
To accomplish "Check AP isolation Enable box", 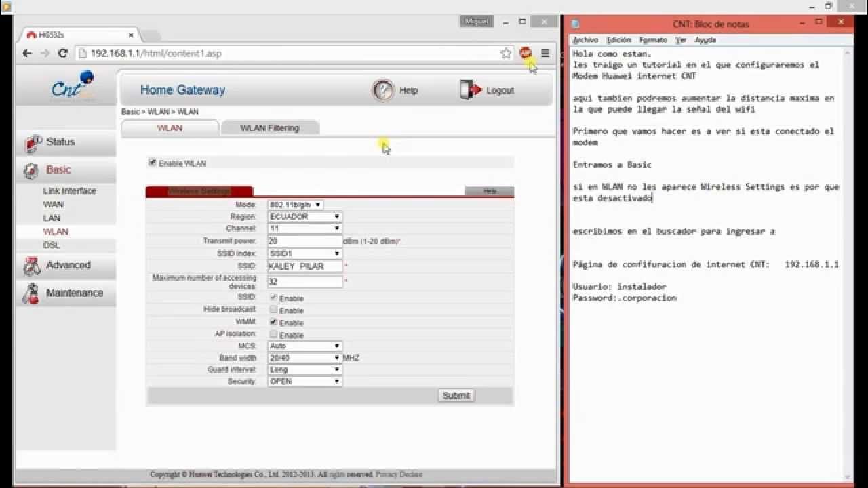I will pos(273,334).
